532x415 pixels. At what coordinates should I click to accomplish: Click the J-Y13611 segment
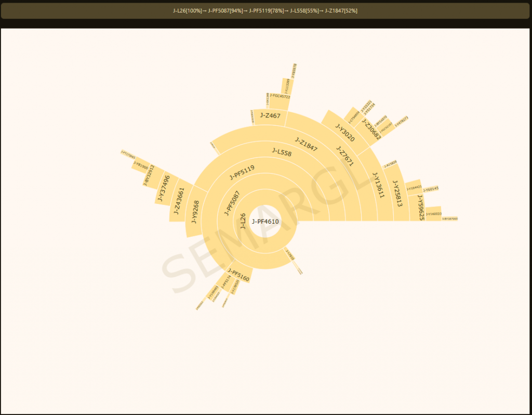378,185
